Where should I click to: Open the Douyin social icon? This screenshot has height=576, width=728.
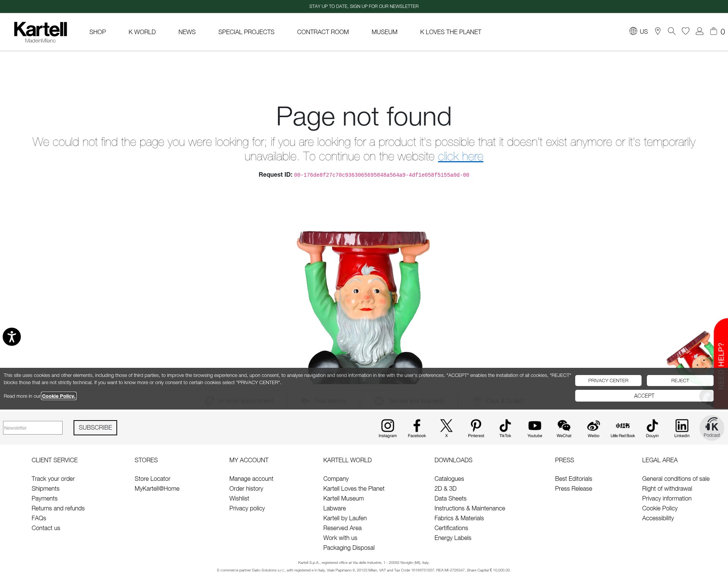click(652, 428)
